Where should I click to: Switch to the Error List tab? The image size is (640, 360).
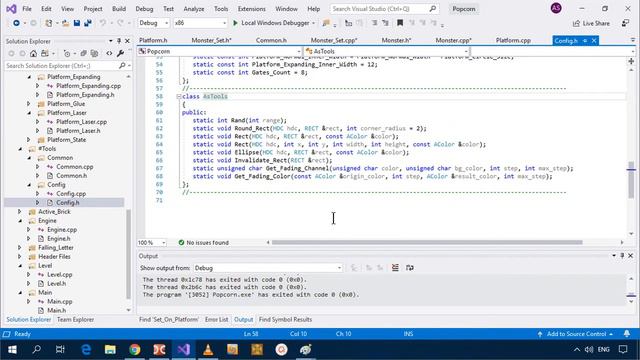pyautogui.click(x=216, y=320)
